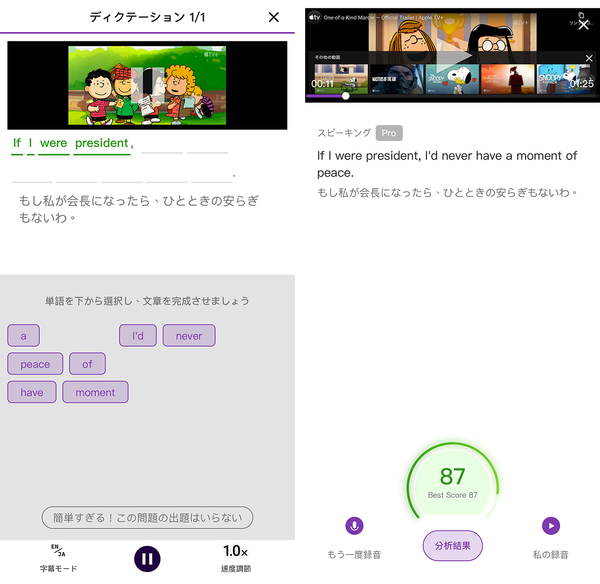
Task: Click 'too easy, skip this question' button
Action: [x=147, y=517]
